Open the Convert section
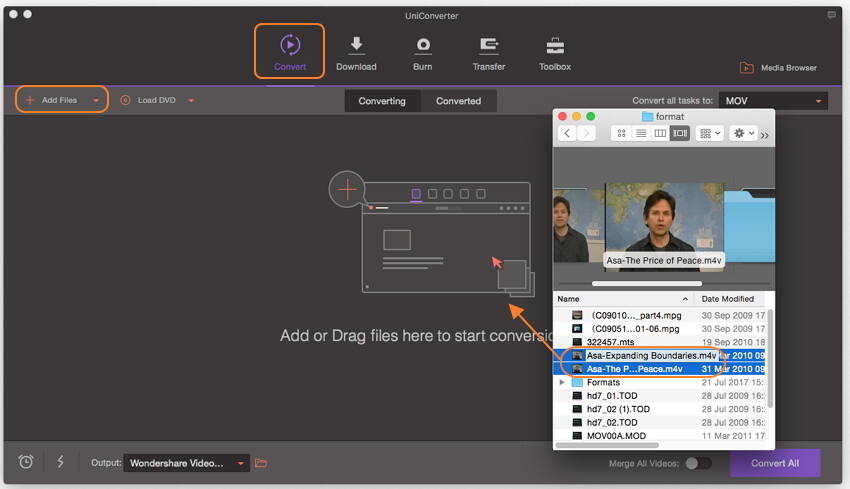The width and height of the screenshot is (850, 489). click(289, 52)
